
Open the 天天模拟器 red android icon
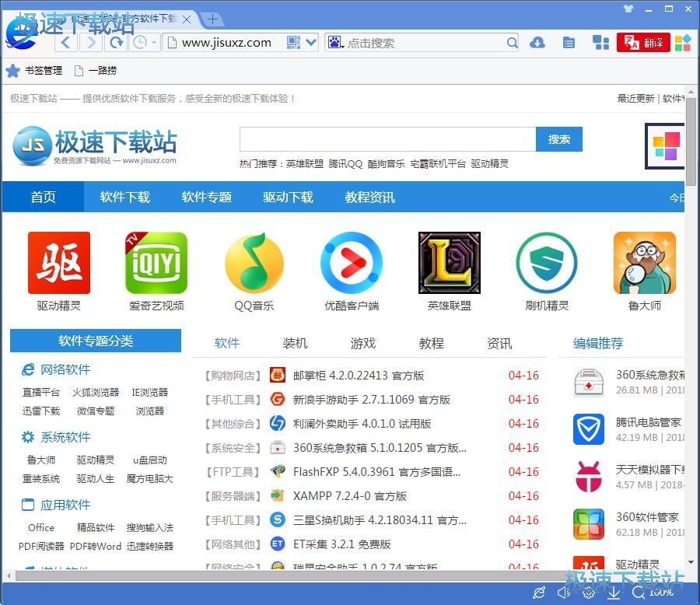589,477
